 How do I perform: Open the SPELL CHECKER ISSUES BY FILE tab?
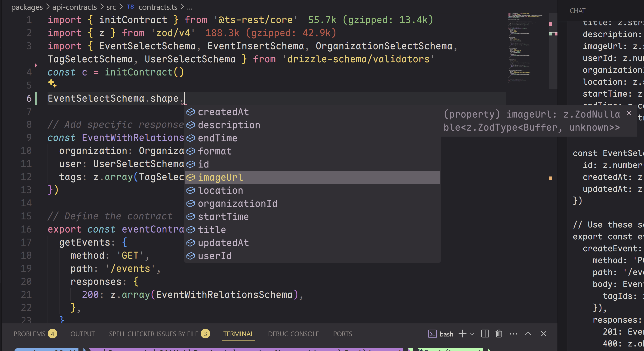click(x=154, y=334)
